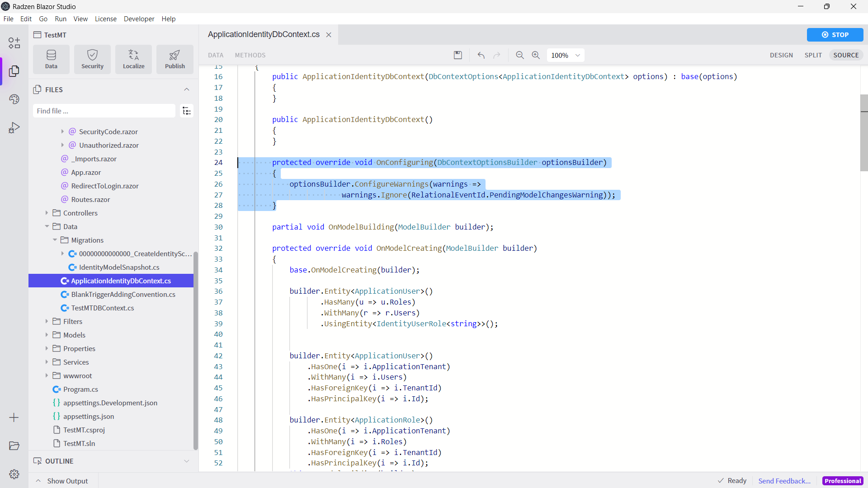Open the License menu
The width and height of the screenshot is (868, 488).
coord(106,19)
